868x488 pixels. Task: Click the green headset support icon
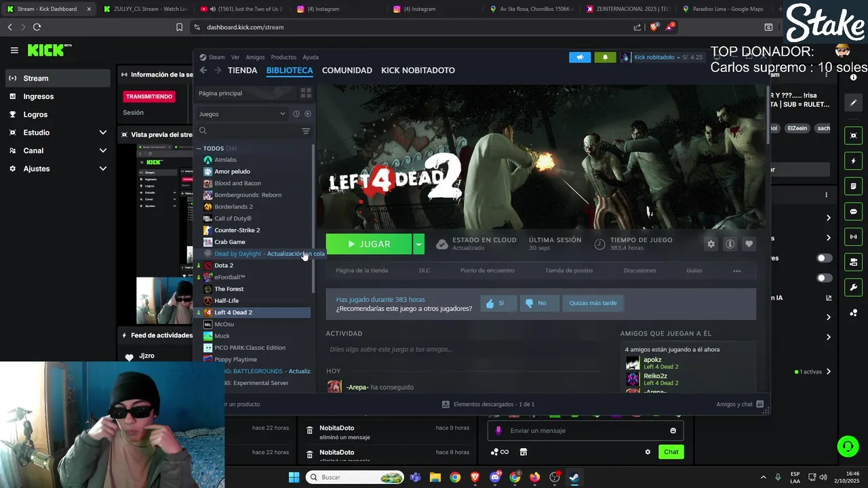pos(848,446)
